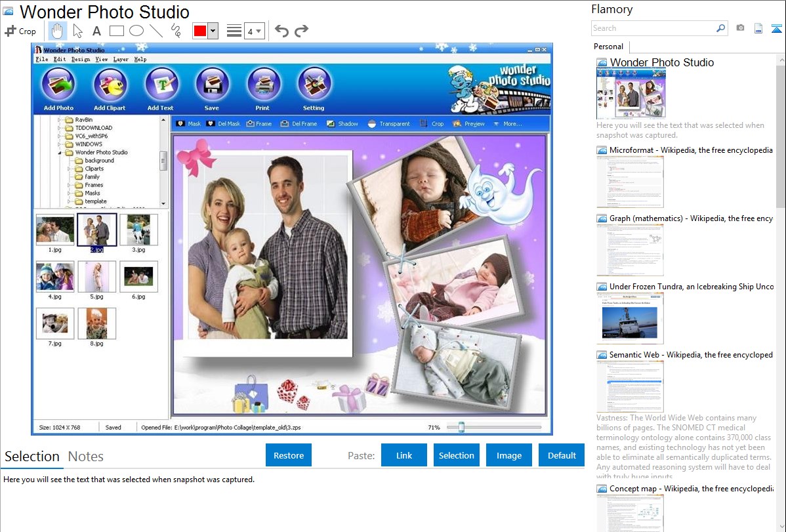Switch to the Notes tab
Viewport: 786px width, 532px height.
pyautogui.click(x=86, y=457)
